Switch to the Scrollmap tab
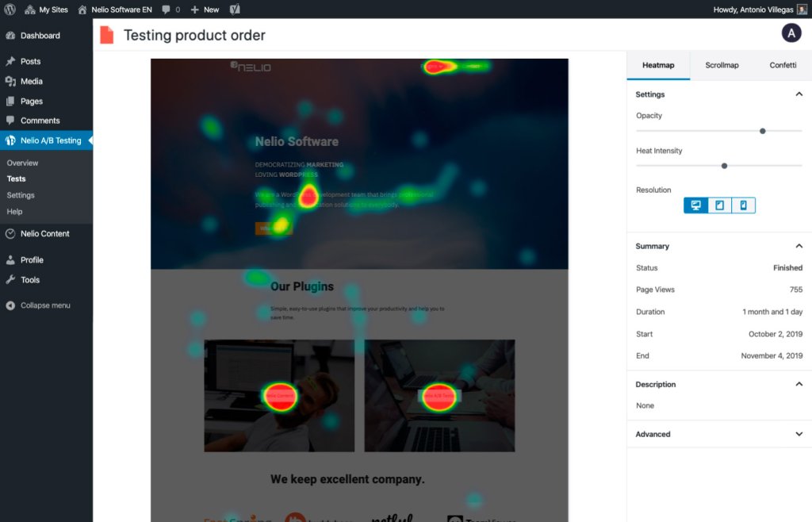Image resolution: width=812 pixels, height=522 pixels. coord(722,65)
